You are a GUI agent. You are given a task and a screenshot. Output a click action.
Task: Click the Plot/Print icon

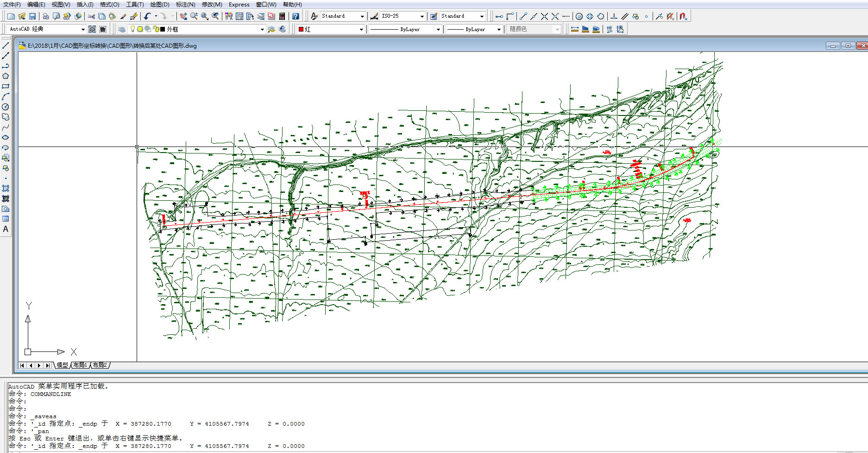click(x=45, y=16)
